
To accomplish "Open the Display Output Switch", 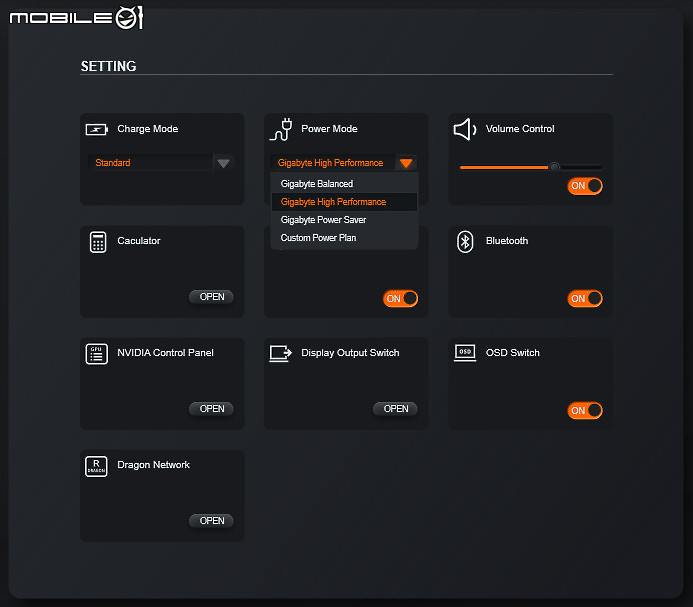I will [395, 408].
